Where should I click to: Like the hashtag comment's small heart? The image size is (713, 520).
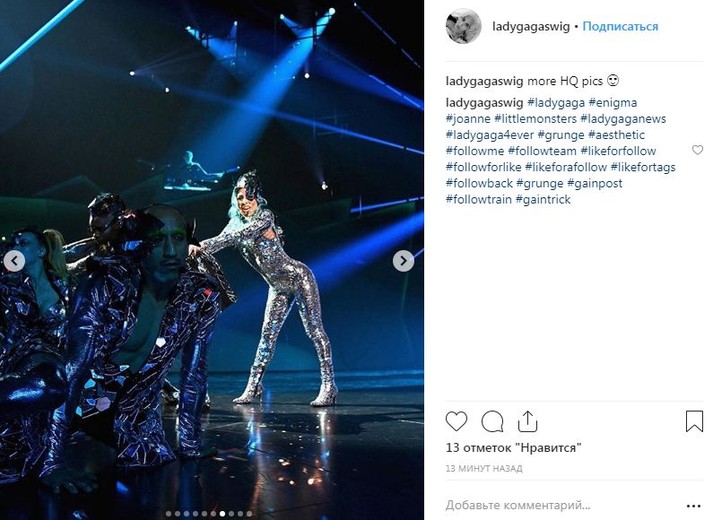click(697, 150)
